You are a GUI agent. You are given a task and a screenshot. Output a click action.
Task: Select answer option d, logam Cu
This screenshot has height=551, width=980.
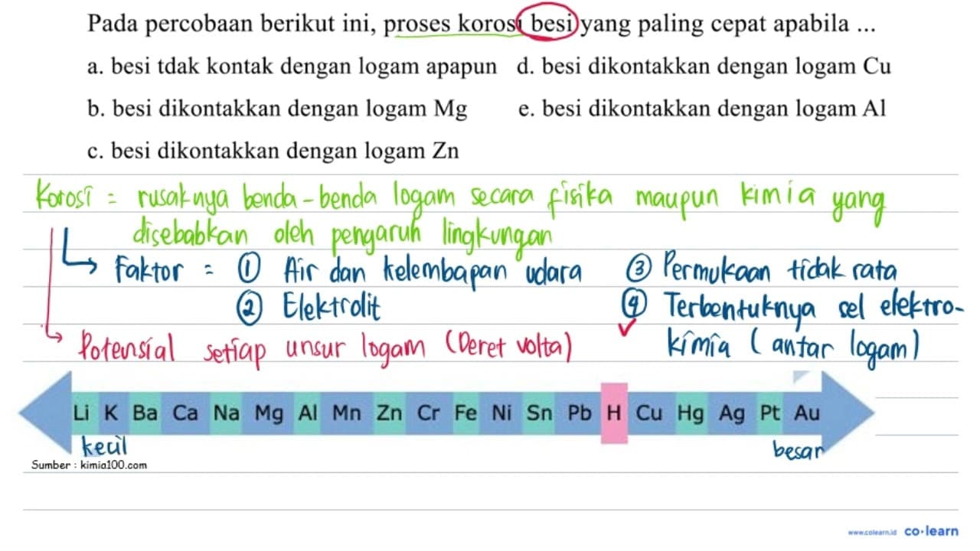(704, 67)
